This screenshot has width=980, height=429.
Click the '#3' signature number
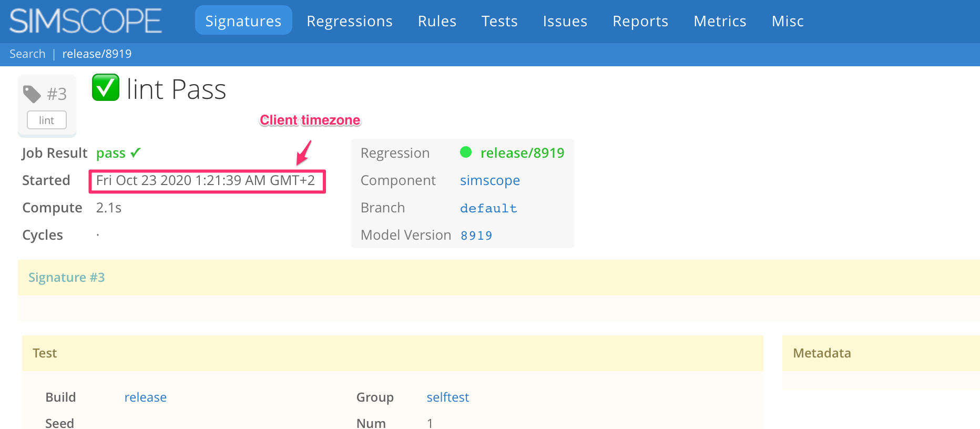tap(57, 94)
